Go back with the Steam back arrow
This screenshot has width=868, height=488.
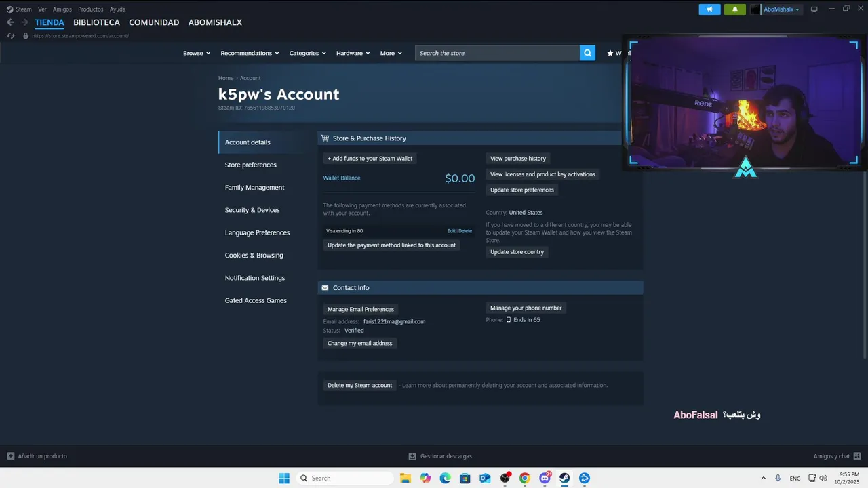(10, 22)
